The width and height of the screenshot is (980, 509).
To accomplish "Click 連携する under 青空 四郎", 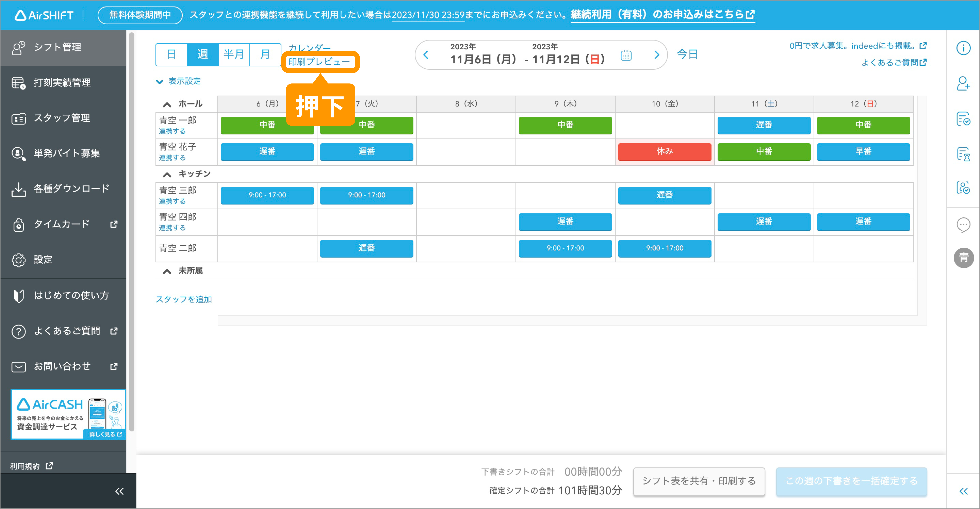I will (172, 227).
